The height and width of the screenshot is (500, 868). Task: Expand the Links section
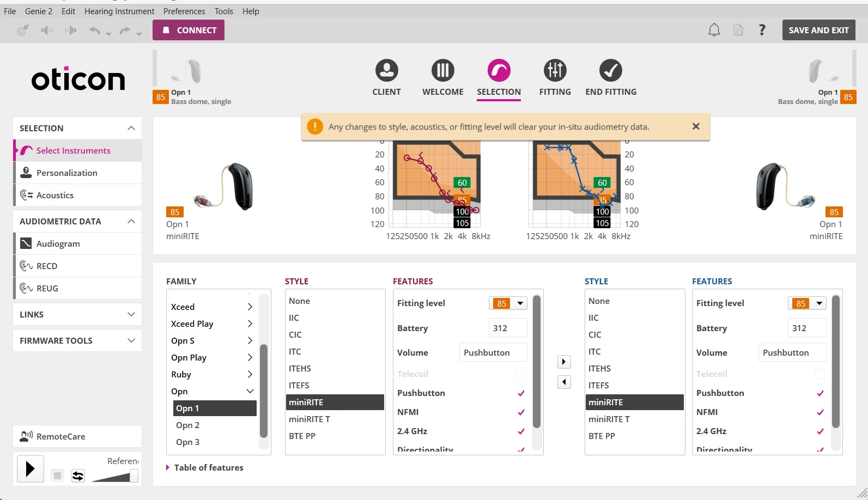point(77,314)
